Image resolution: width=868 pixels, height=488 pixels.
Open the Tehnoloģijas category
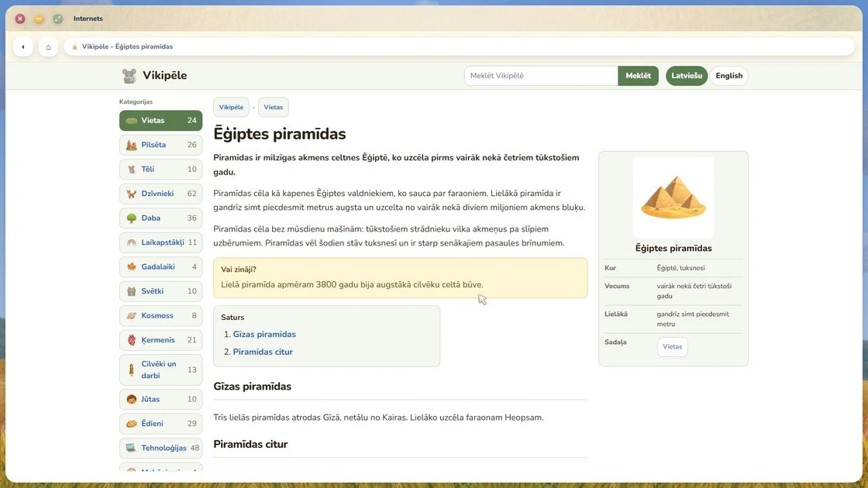tap(160, 448)
